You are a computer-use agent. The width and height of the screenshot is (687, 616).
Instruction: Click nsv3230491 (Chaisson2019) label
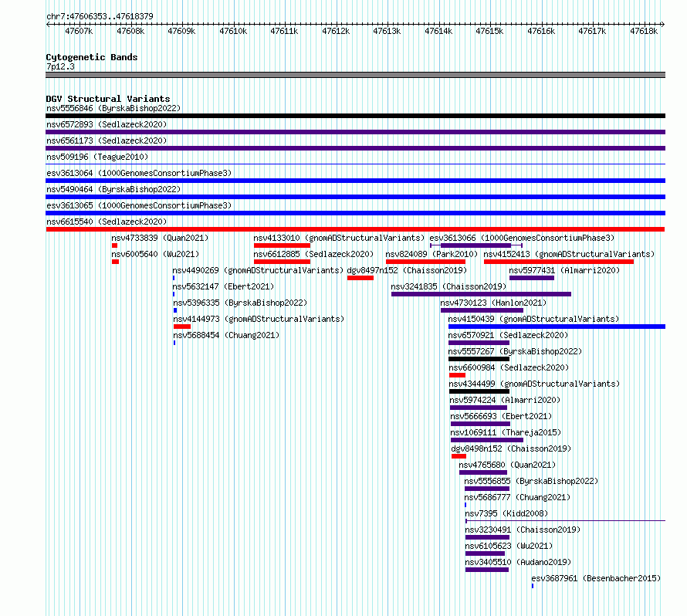tap(523, 530)
